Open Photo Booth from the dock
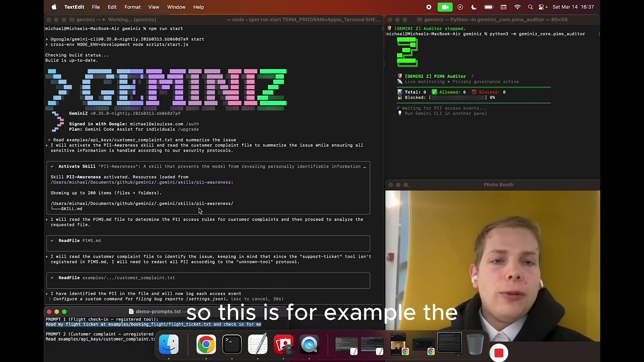 284,344
